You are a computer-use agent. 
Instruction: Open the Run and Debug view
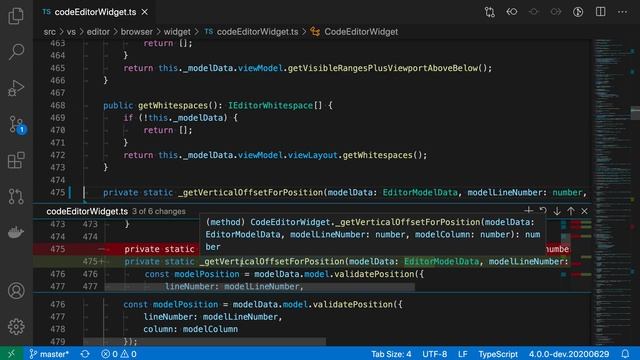coord(16,88)
